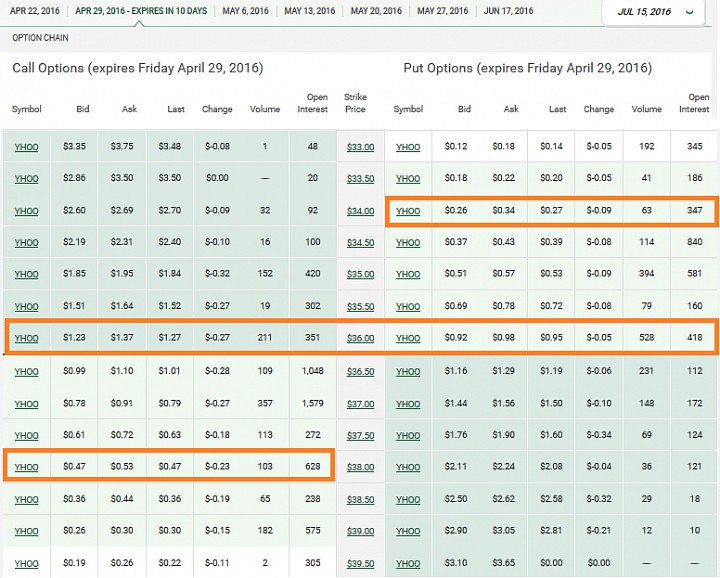This screenshot has height=578, width=720.
Task: Open the $36.00 strike price link
Action: click(x=360, y=338)
